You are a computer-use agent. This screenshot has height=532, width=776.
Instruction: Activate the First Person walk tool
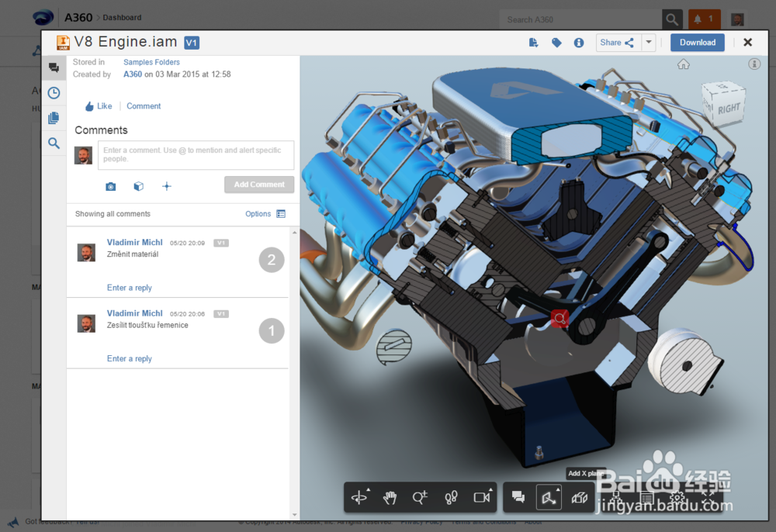pos(451,497)
